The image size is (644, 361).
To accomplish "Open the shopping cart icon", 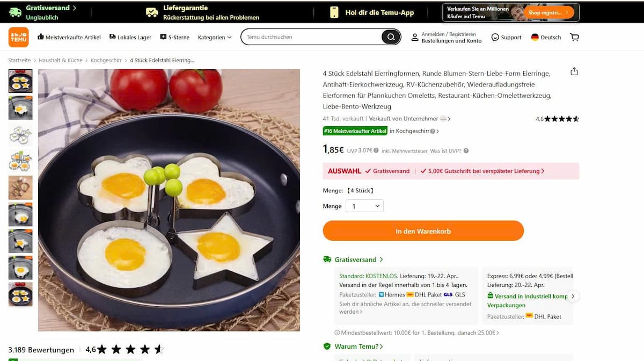I will (575, 37).
